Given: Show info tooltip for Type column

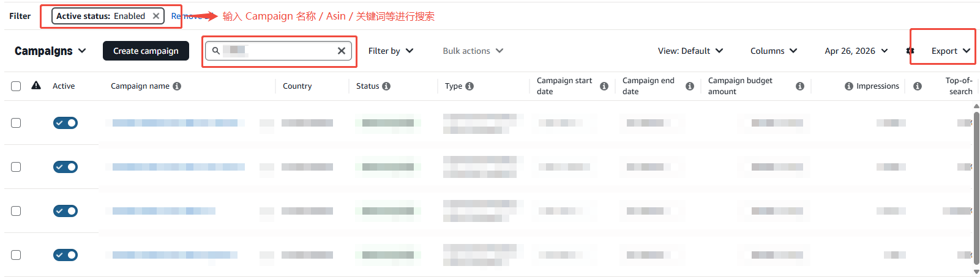Looking at the screenshot, I should pos(469,86).
